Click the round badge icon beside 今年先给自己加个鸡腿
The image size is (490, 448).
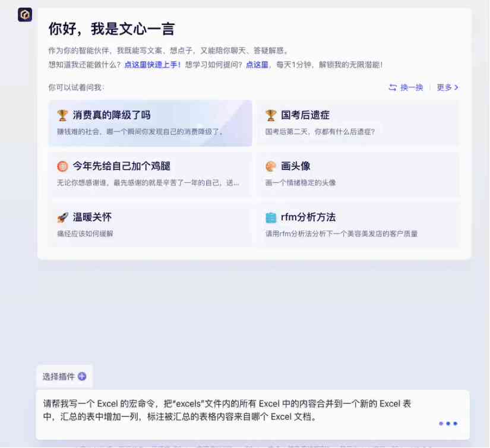tap(62, 166)
